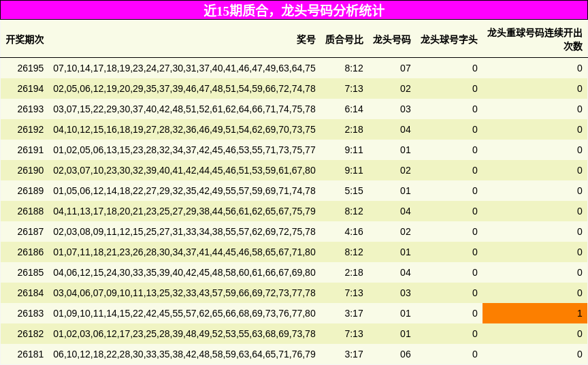Image resolution: width=588 pixels, height=365 pixels.
Task: Click ratio 7:13 in row 26182
Action: click(354, 334)
